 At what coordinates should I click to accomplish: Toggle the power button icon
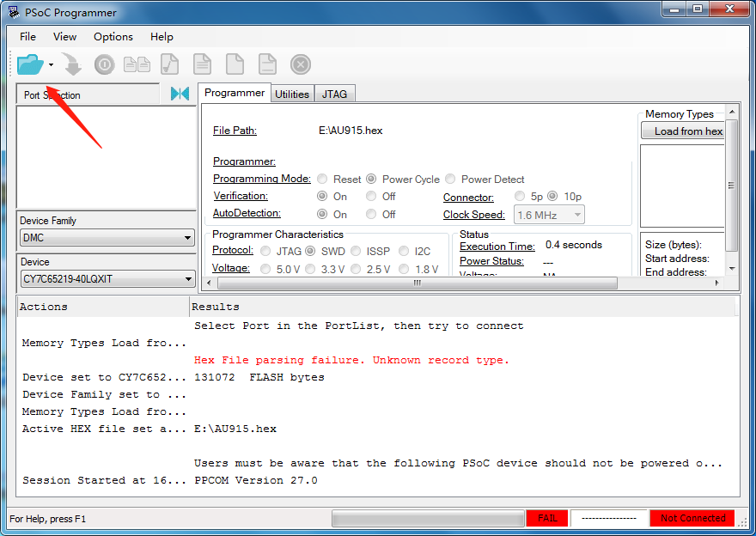pos(104,64)
